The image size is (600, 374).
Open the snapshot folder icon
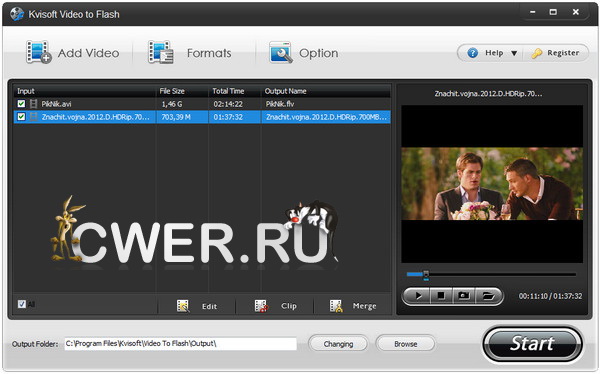[488, 296]
